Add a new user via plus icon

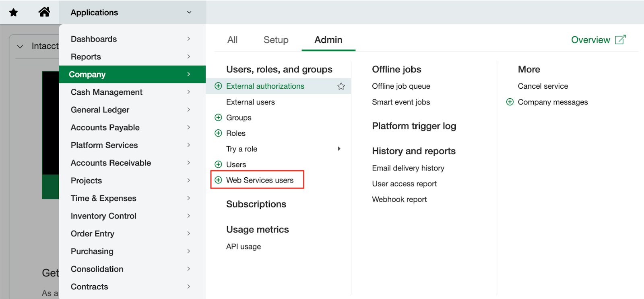pos(218,164)
